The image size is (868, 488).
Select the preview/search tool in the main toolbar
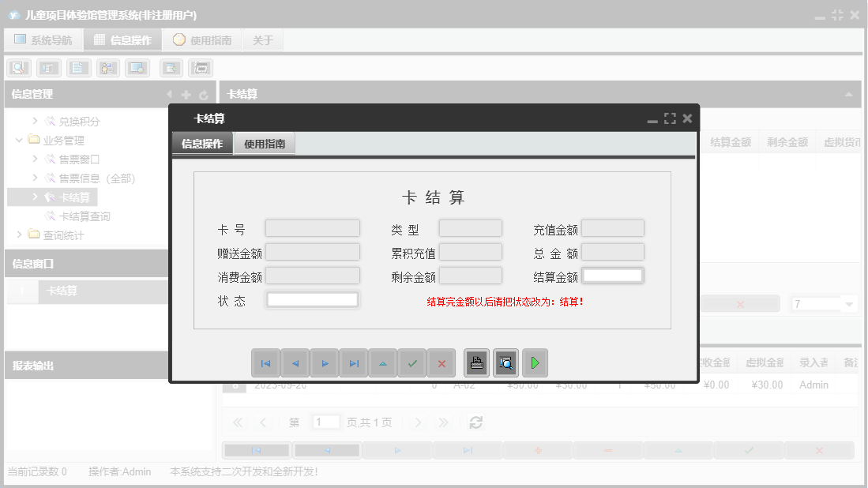pyautogui.click(x=18, y=68)
